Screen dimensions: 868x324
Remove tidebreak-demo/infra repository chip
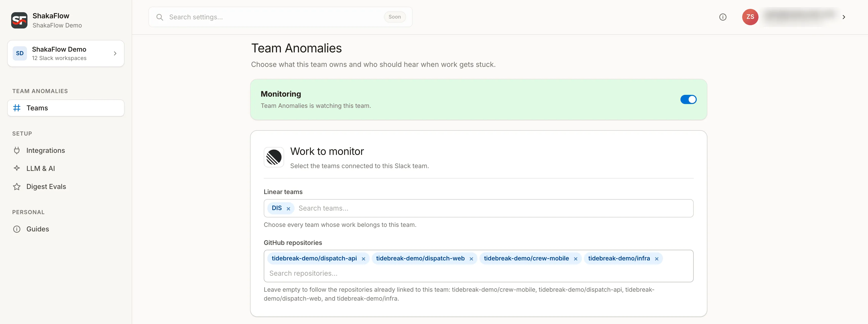656,259
